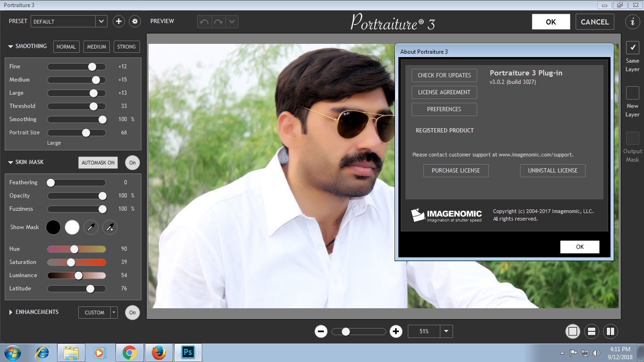Click the redo arrow in preview toolbar
This screenshot has width=644, height=362.
[218, 22]
